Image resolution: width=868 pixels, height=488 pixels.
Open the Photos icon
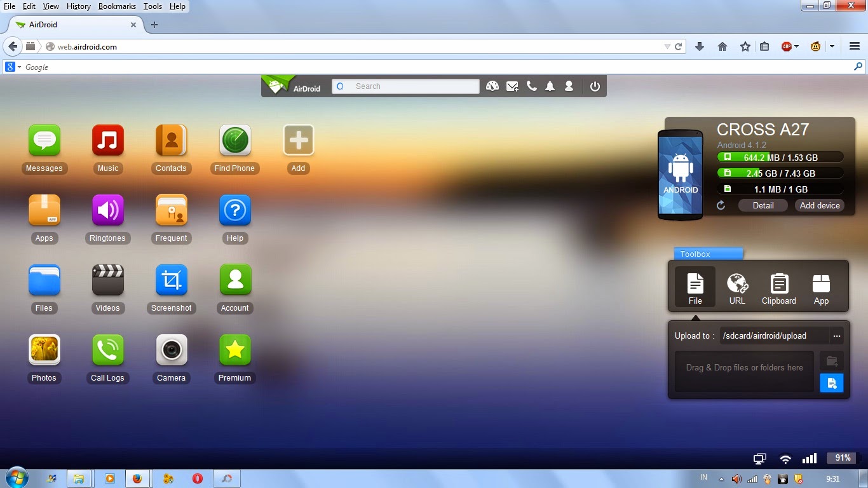(x=44, y=349)
